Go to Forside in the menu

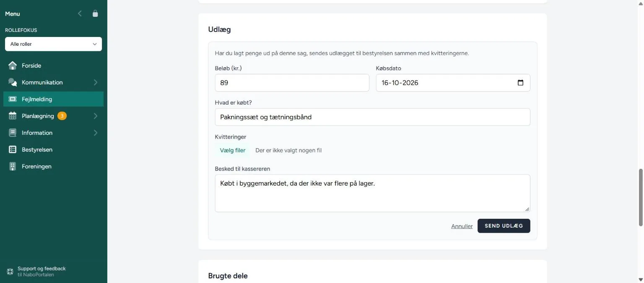53,66
